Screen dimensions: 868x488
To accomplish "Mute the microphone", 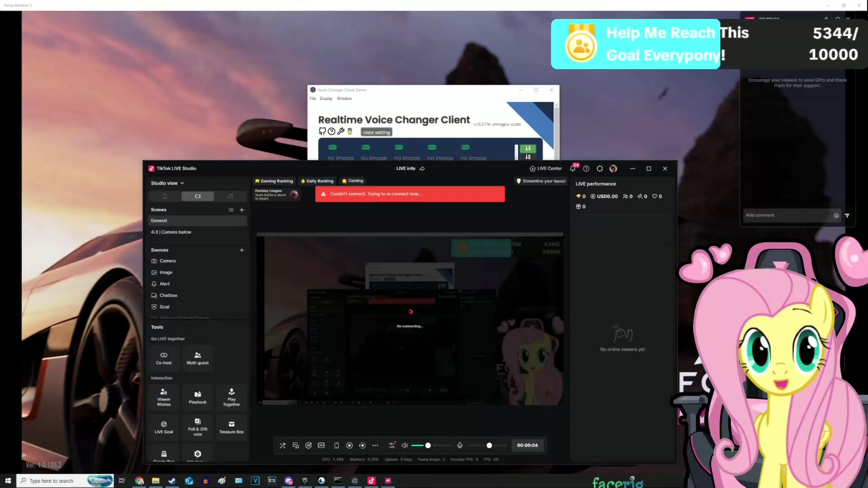I will (460, 446).
